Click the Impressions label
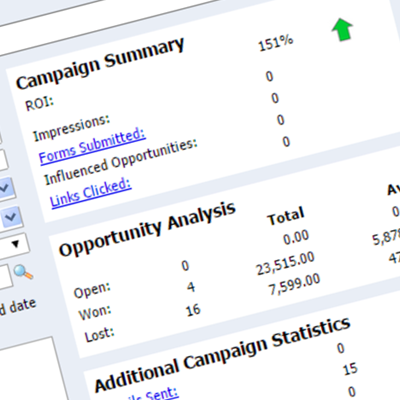 pyautogui.click(x=71, y=128)
